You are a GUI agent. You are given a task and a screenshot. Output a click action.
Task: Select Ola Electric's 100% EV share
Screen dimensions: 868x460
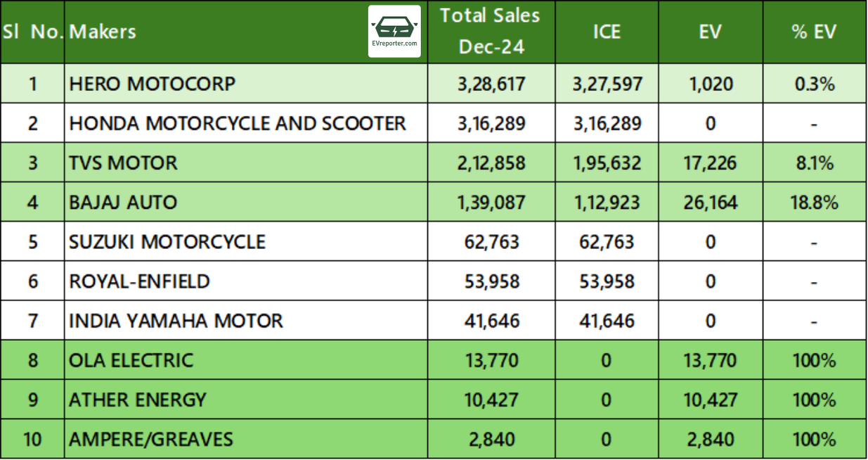click(814, 360)
